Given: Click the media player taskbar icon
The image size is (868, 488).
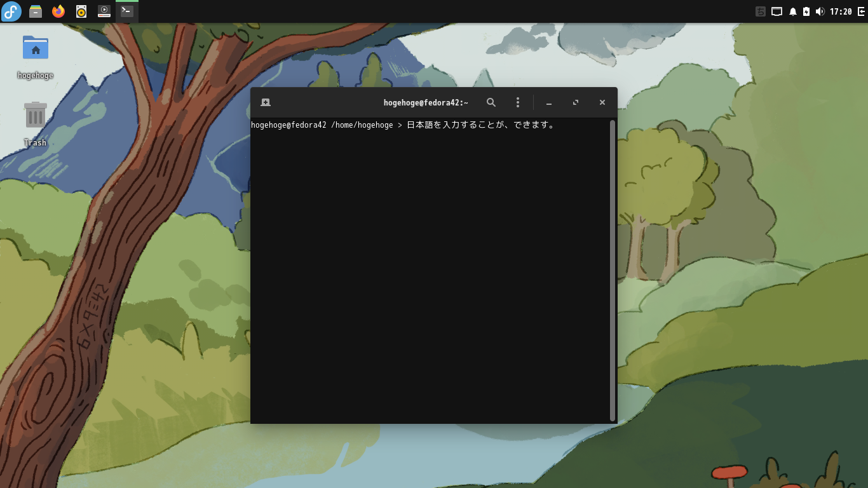Looking at the screenshot, I should [x=104, y=11].
